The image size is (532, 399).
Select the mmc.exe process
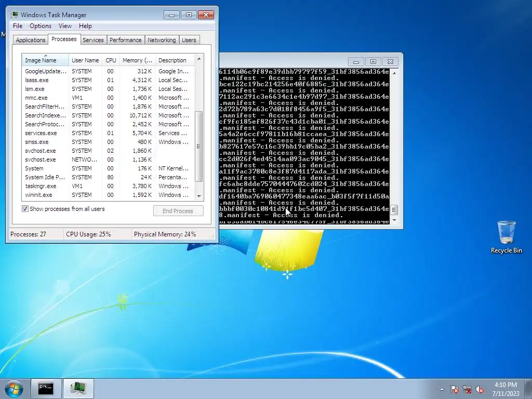109,98
